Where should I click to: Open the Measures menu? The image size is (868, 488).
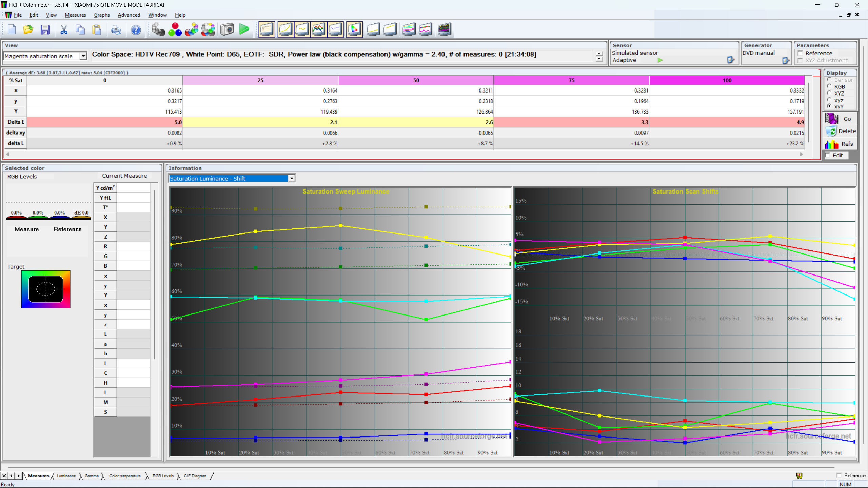(75, 15)
